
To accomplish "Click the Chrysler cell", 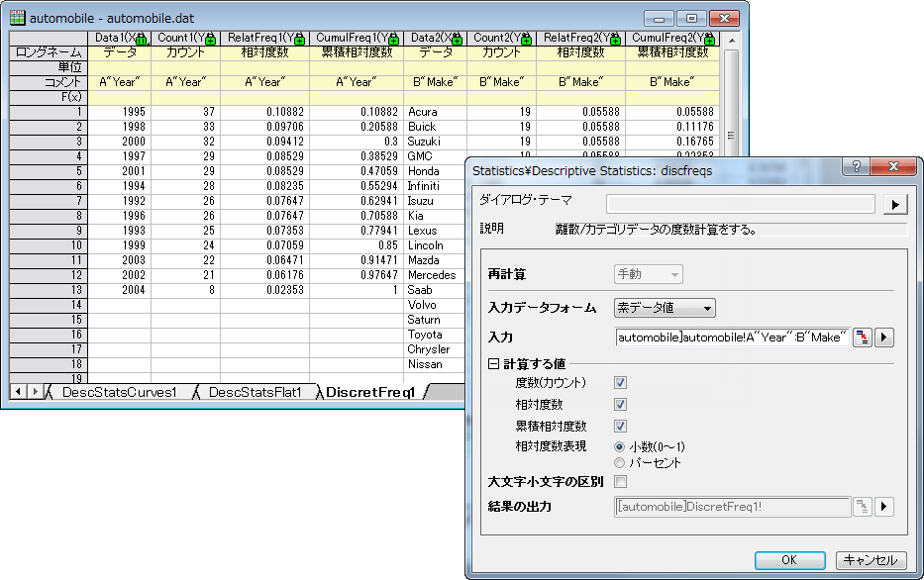I will [x=435, y=349].
